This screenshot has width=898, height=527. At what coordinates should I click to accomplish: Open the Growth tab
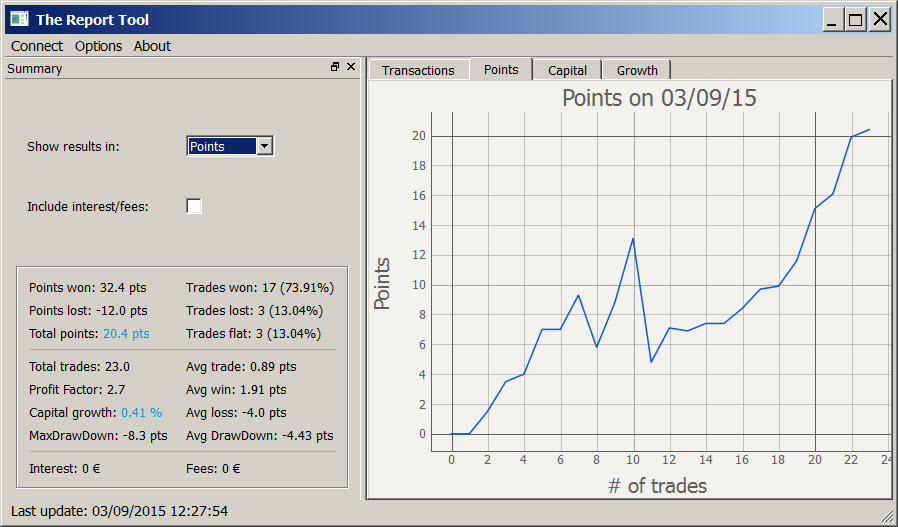[637, 70]
